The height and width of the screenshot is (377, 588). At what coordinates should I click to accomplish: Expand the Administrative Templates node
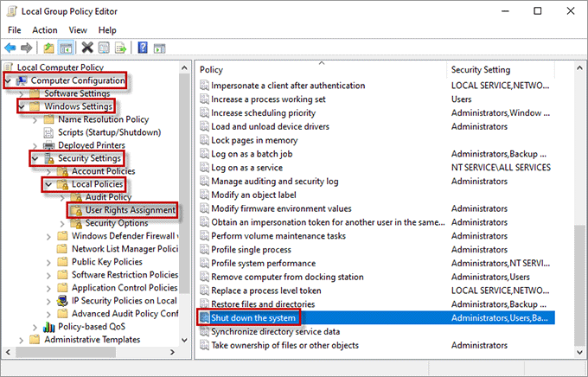(22, 340)
